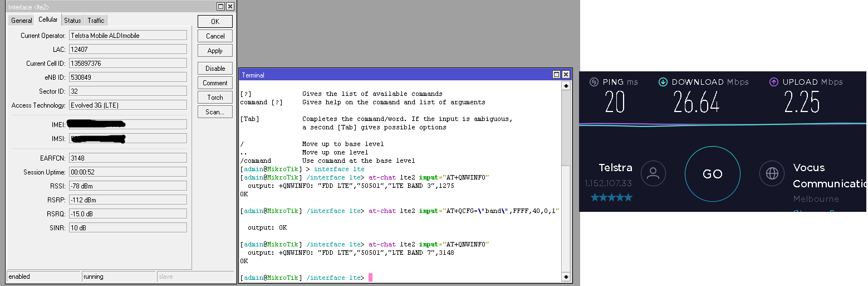The height and width of the screenshot is (286, 868).
Task: Click the PING ms icon
Action: pyautogui.click(x=595, y=82)
